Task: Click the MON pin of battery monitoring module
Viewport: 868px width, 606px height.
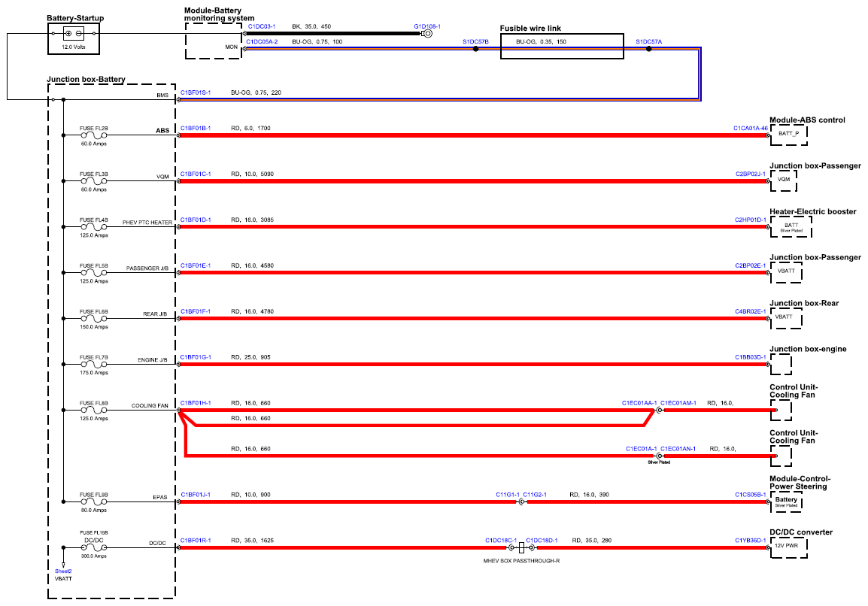Action: tap(232, 47)
